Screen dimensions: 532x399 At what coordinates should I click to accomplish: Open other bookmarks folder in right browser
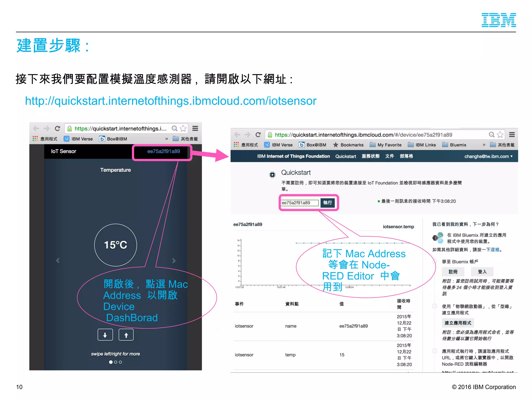click(502, 145)
